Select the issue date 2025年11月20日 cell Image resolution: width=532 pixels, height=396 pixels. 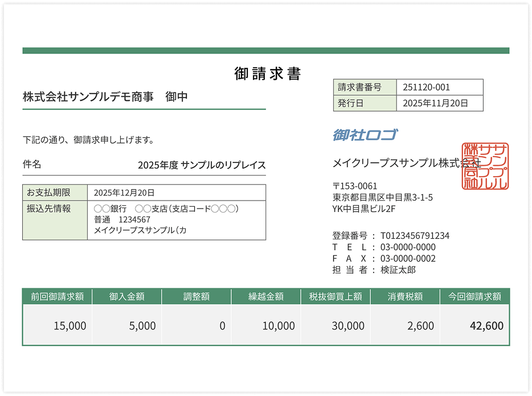439,103
